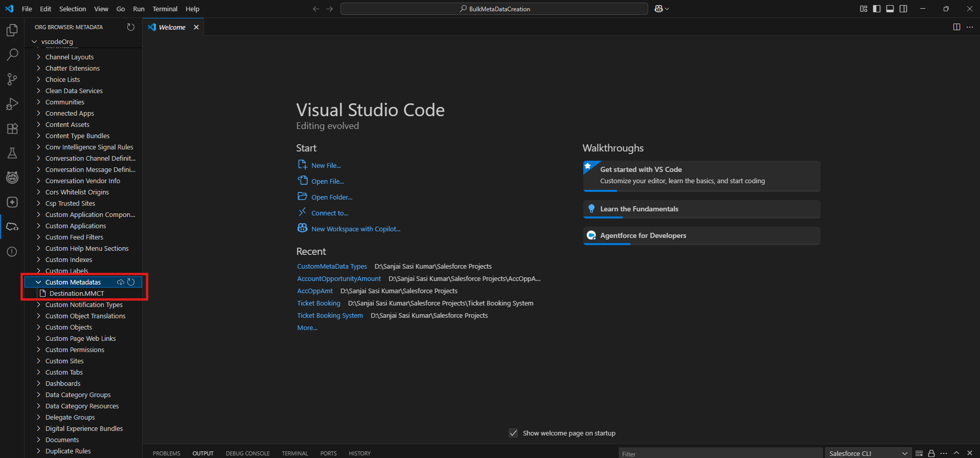Refresh the Org Browser metadata list
Viewport: 980px width, 458px height.
(x=131, y=27)
